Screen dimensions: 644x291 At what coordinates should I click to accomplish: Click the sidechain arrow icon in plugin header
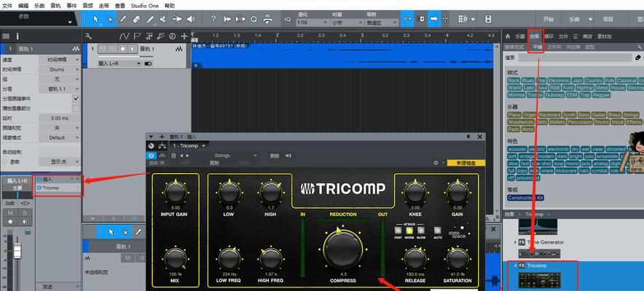pyautogui.click(x=288, y=156)
